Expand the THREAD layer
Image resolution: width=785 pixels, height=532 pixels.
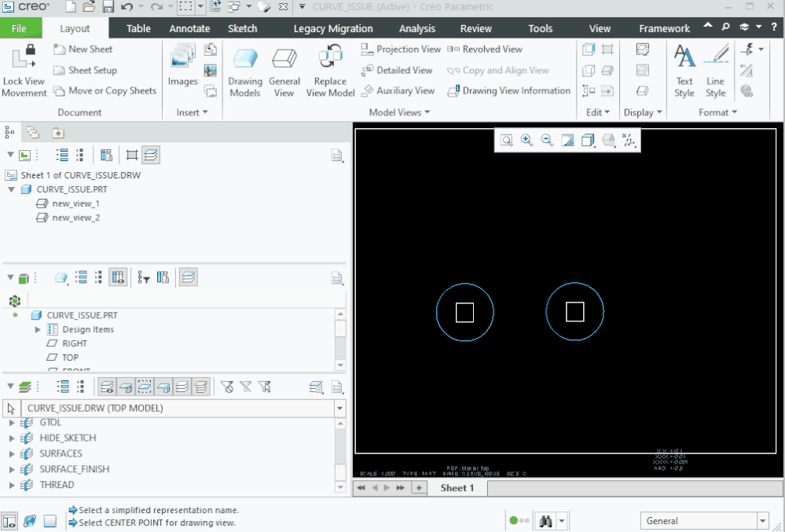(x=12, y=485)
